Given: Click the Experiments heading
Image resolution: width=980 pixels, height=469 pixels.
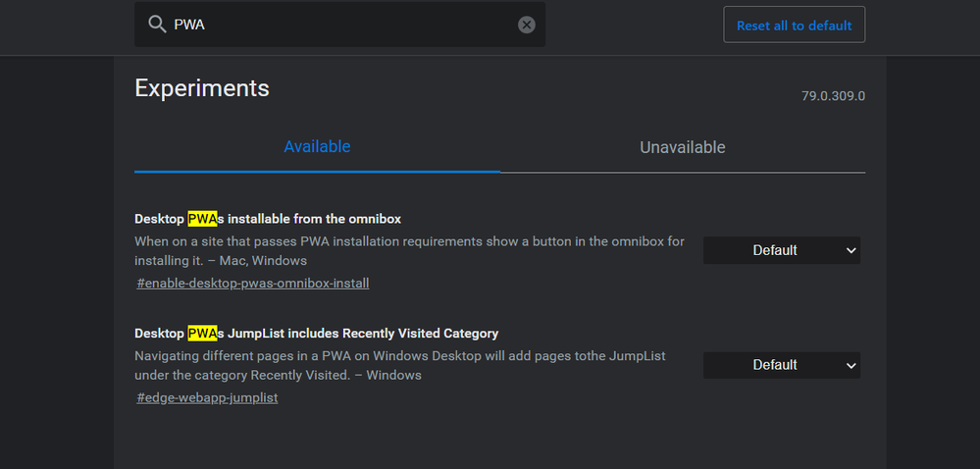Looking at the screenshot, I should pos(202,88).
